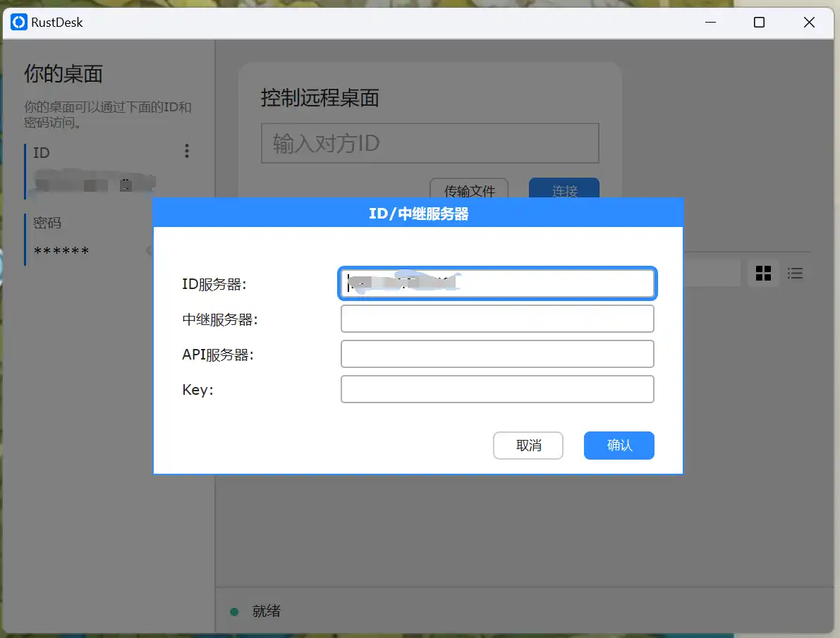Click the 输入对方ID remote ID field

(x=430, y=143)
